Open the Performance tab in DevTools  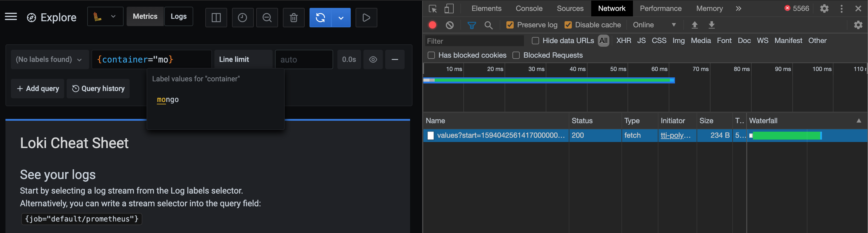tap(661, 8)
